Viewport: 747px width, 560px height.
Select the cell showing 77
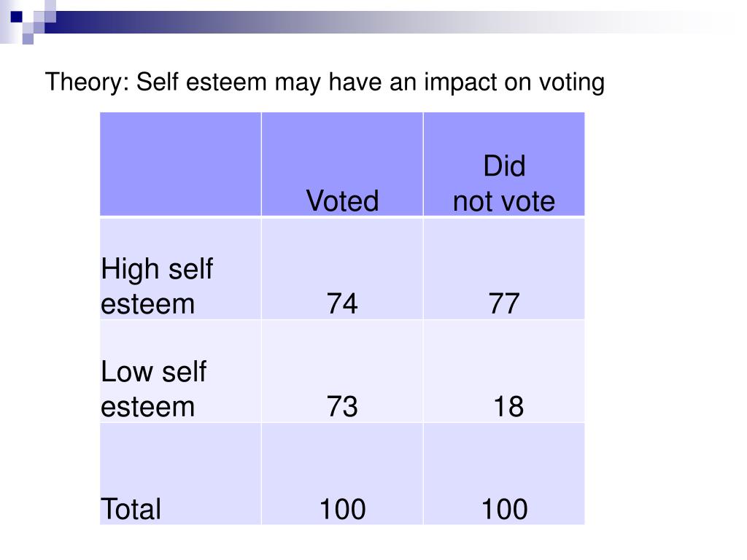[504, 268]
